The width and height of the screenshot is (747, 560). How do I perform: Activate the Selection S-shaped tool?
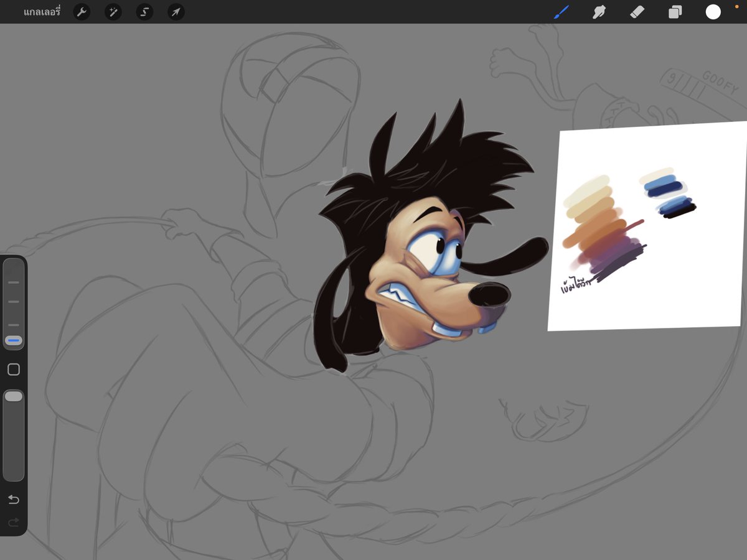144,12
